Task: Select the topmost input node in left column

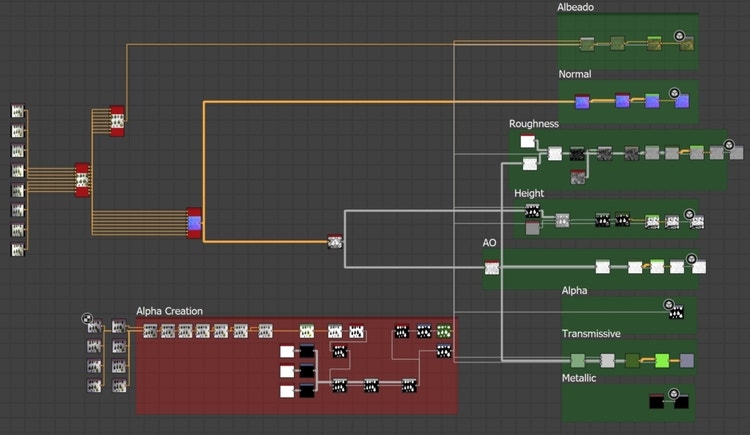Action: point(17,111)
